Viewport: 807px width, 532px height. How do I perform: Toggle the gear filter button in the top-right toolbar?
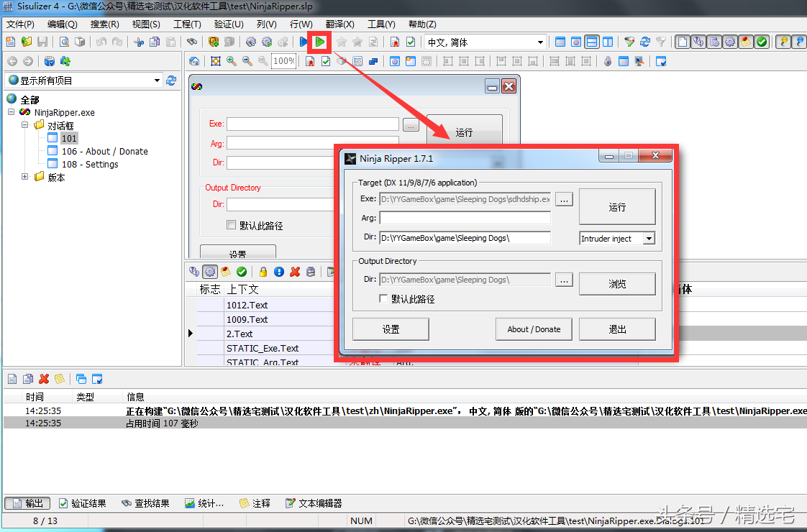point(730,42)
